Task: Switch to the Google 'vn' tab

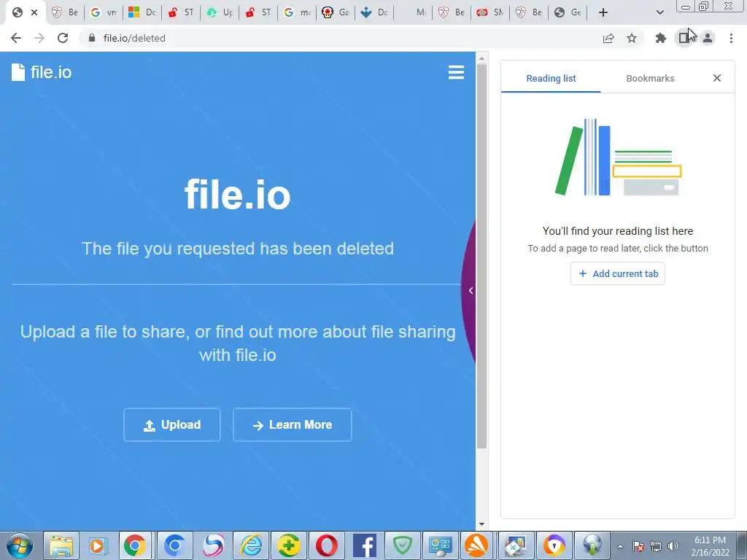Action: click(x=104, y=12)
